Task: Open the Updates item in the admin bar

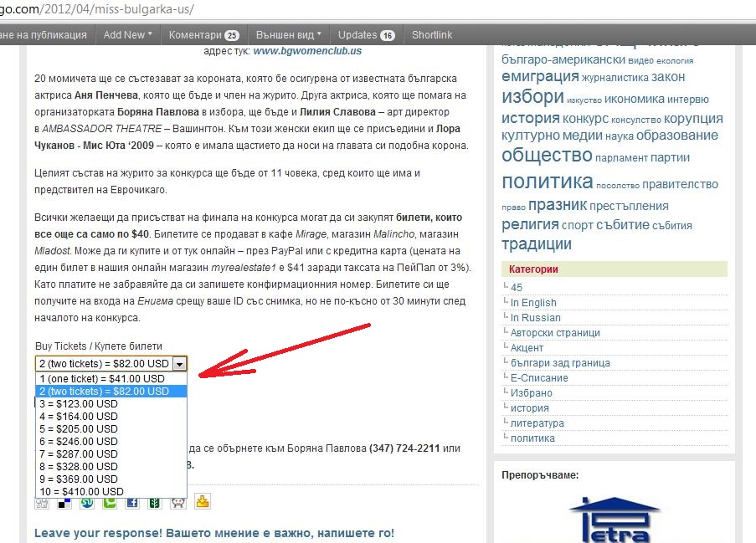Action: pyautogui.click(x=366, y=35)
